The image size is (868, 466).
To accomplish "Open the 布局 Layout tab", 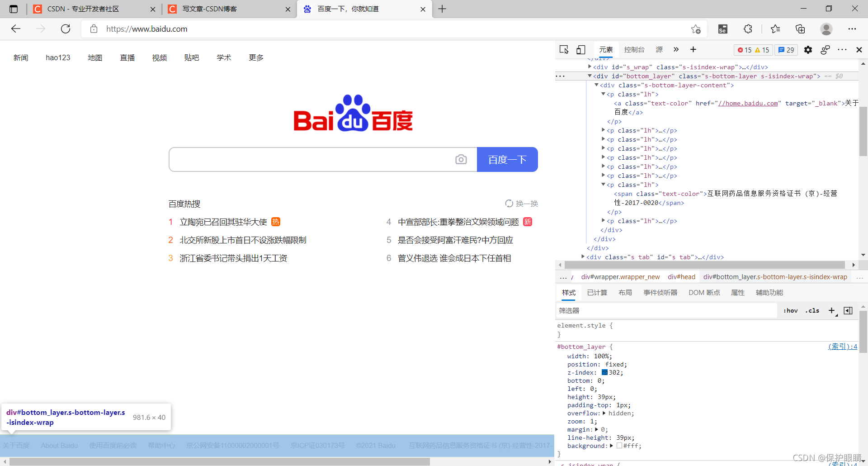I will pos(625,293).
